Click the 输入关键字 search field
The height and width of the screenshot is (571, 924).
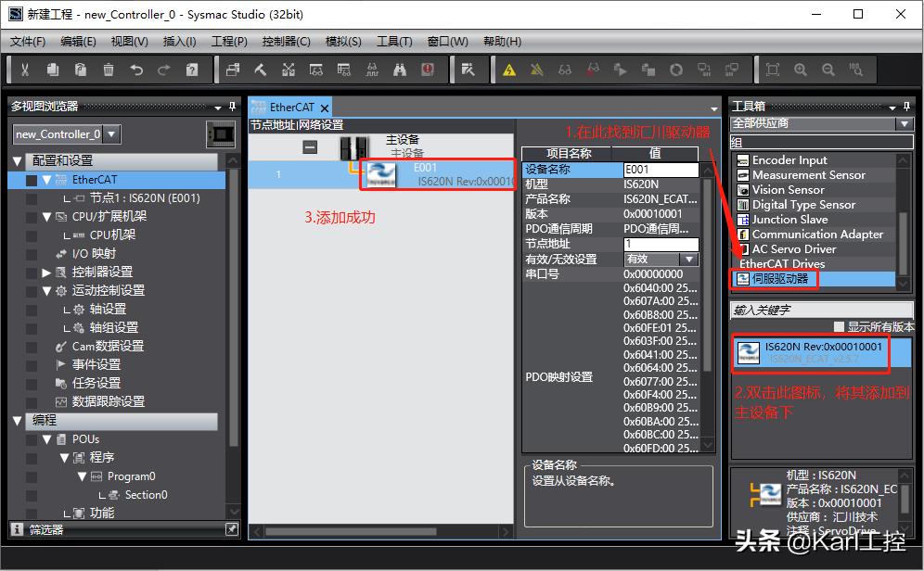(x=821, y=310)
